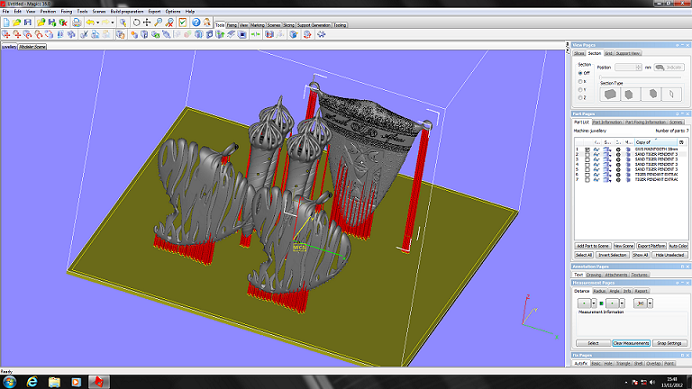Select the Pan move-arrows tool
692x389 pixels.
point(147,23)
